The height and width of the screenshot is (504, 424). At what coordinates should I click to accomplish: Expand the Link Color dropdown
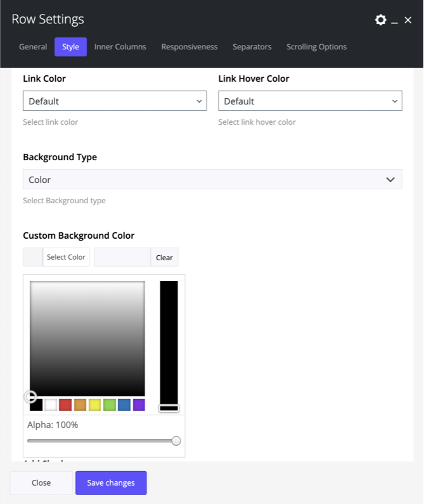point(115,101)
